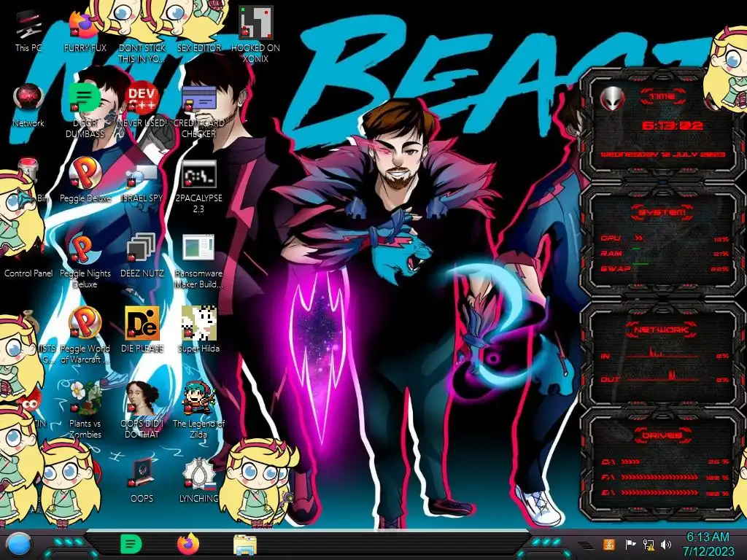This screenshot has width=747, height=560.
Task: Click the RAM usage row
Action: 665,253
